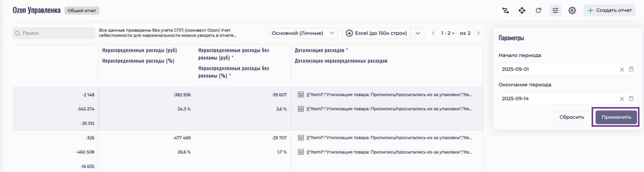The image size is (644, 172).
Task: Click the route/connections icon in top toolbar
Action: pyautogui.click(x=505, y=11)
